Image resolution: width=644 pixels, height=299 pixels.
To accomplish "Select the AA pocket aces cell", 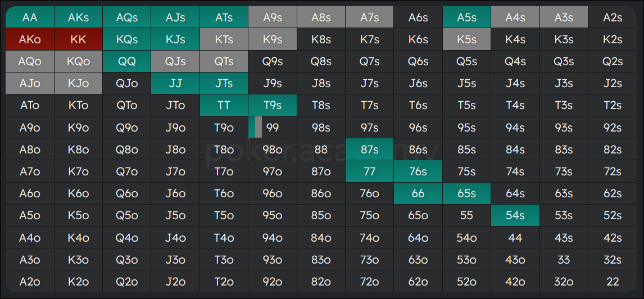I will (30, 17).
